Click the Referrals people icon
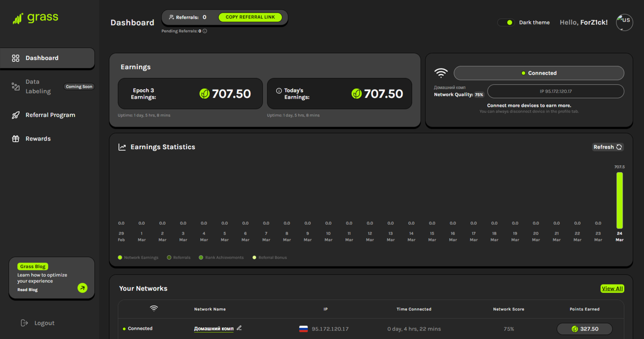Screen dimensions: 644x339 click(171, 17)
